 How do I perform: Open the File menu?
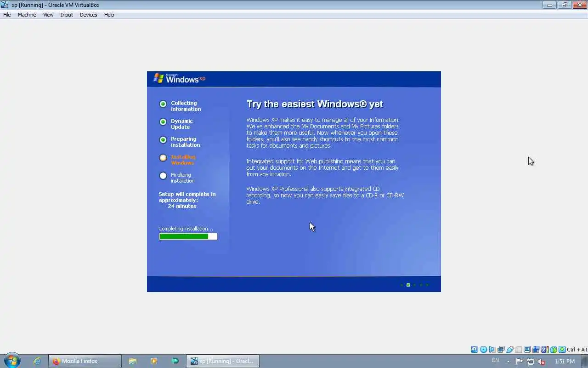pyautogui.click(x=7, y=15)
